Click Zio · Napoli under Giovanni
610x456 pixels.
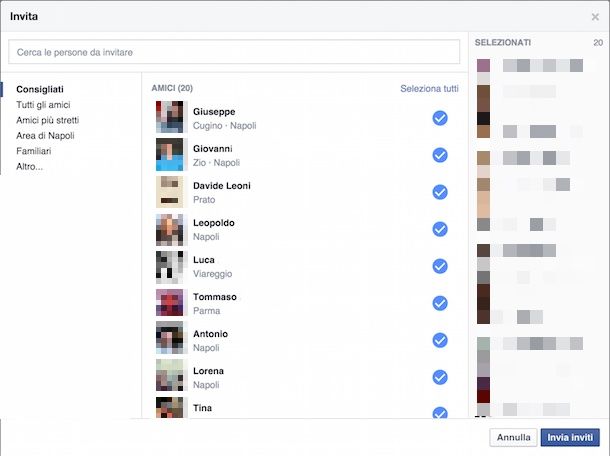click(x=216, y=163)
